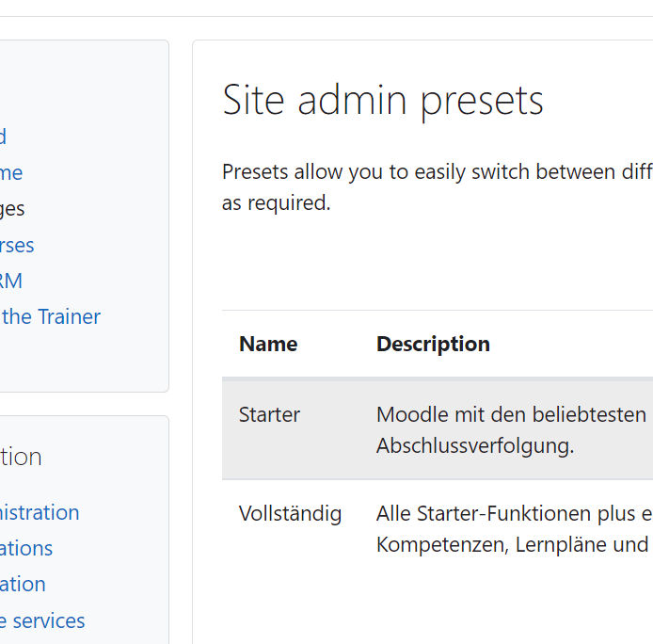This screenshot has height=644, width=653.
Task: Open the sidebar link ending in "RM"
Action: click(11, 281)
